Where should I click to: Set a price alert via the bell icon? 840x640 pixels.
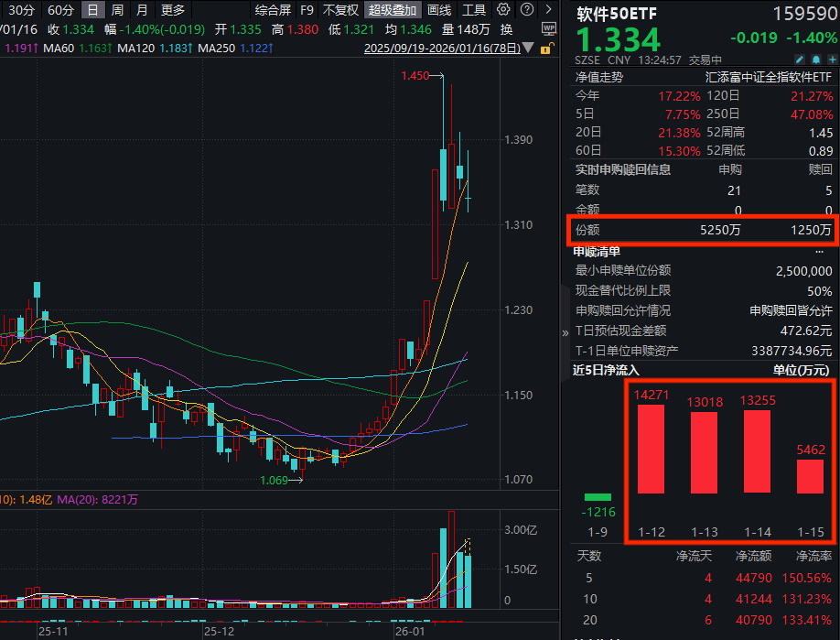point(815,58)
